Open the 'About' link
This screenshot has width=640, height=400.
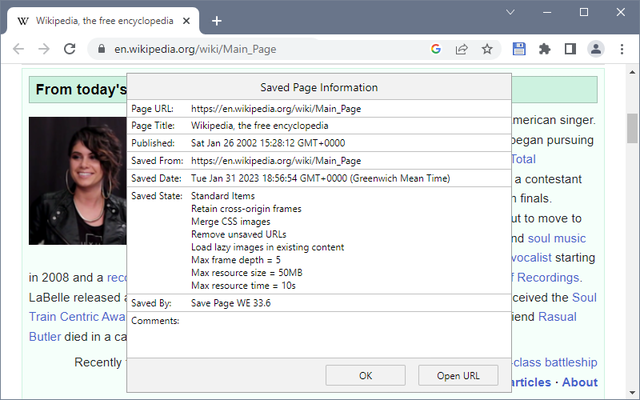pyautogui.click(x=580, y=382)
